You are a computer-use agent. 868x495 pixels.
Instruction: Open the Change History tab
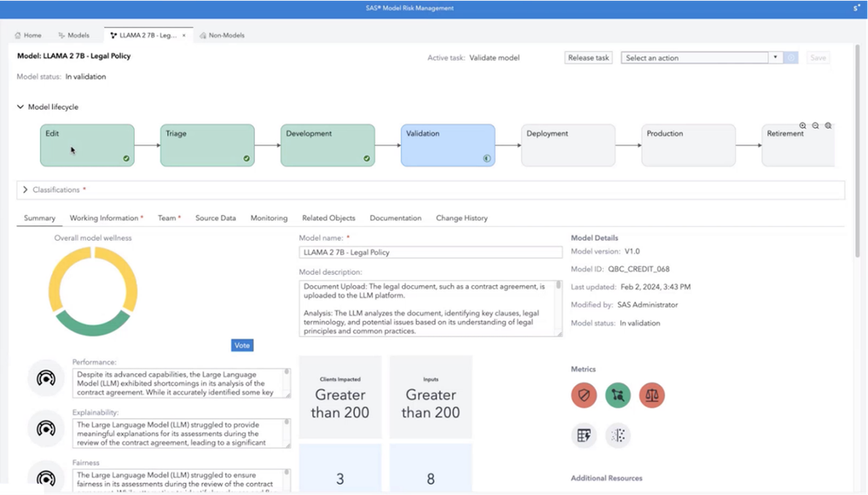click(462, 218)
